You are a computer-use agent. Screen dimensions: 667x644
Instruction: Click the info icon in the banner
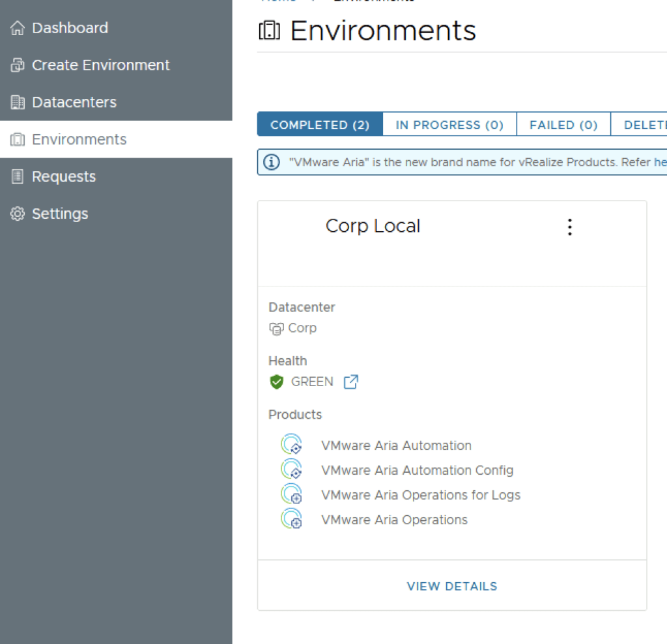(272, 162)
